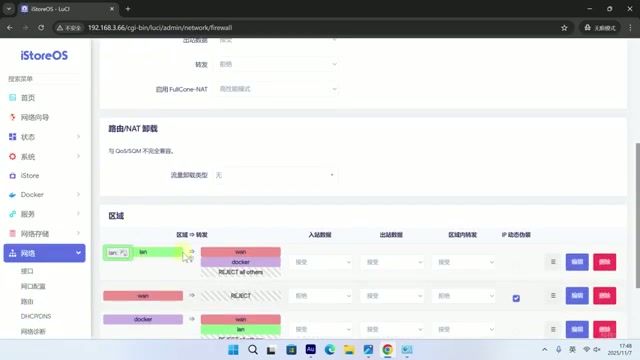Screen dimensions: 640x360
Task: Click blue edit button for docker zone
Action: [x=577, y=329]
